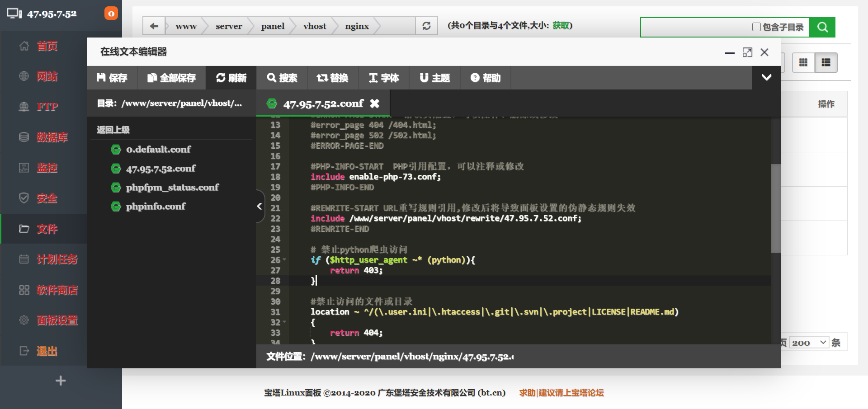Image resolution: width=868 pixels, height=409 pixels.
Task: Close the online text editor window
Action: point(764,52)
